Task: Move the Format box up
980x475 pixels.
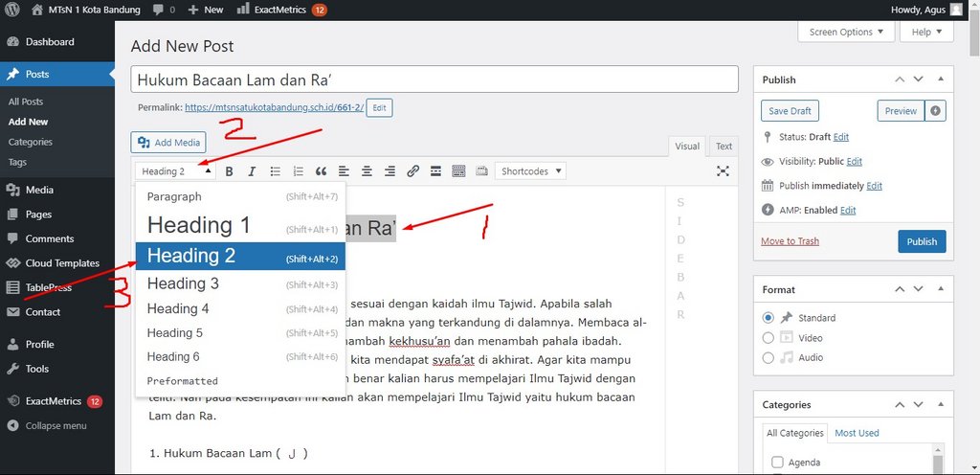Action: pos(900,289)
